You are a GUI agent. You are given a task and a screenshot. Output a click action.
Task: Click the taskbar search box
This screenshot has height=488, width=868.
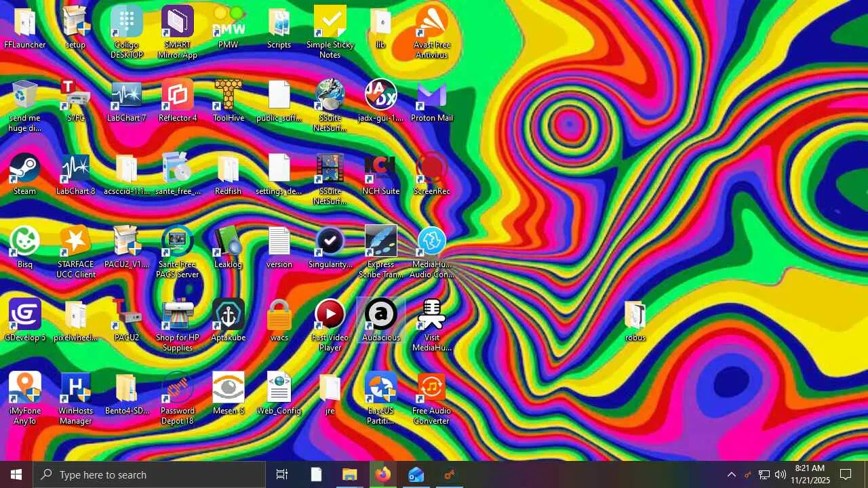coord(149,474)
